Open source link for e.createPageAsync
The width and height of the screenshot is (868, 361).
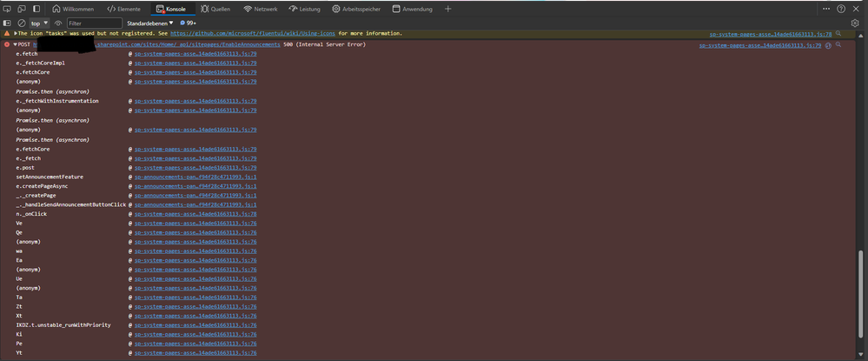click(195, 186)
